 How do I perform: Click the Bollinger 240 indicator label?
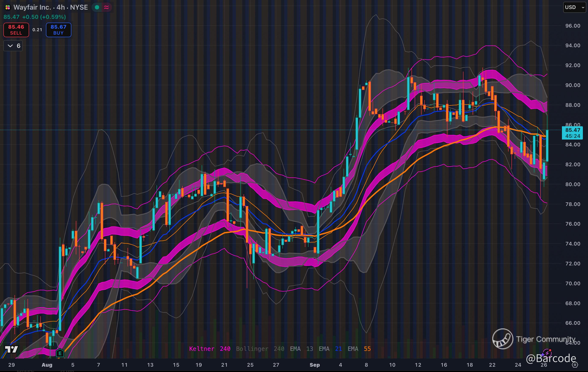click(260, 349)
